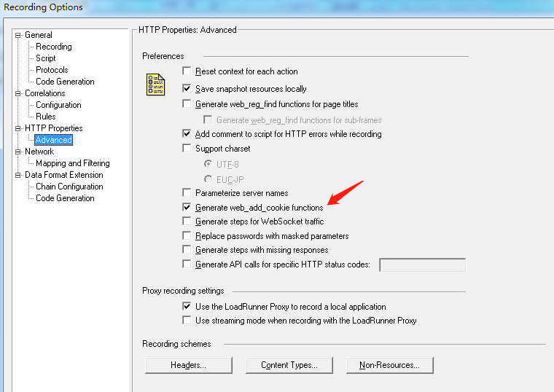Enable Reset context for each action
The height and width of the screenshot is (392, 554).
187,71
